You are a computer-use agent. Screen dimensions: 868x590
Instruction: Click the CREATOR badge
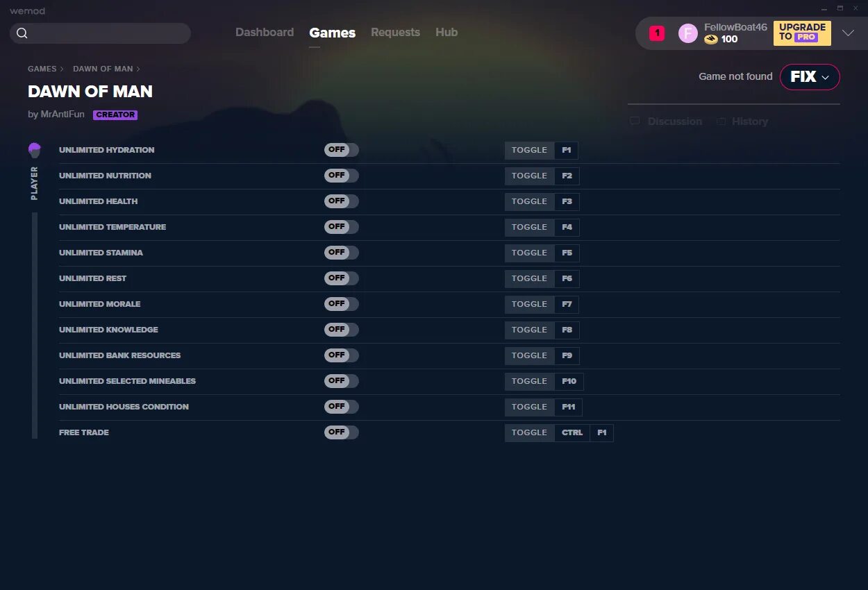pyautogui.click(x=115, y=115)
